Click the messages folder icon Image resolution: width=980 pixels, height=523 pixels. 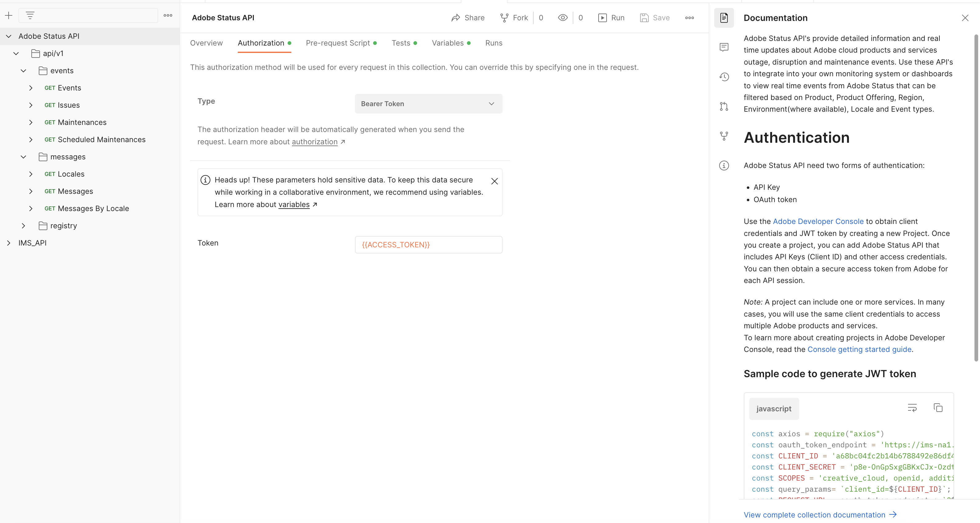(43, 157)
